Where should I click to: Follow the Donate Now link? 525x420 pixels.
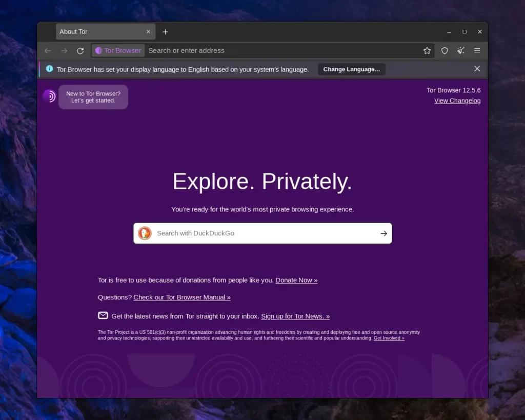(x=296, y=281)
